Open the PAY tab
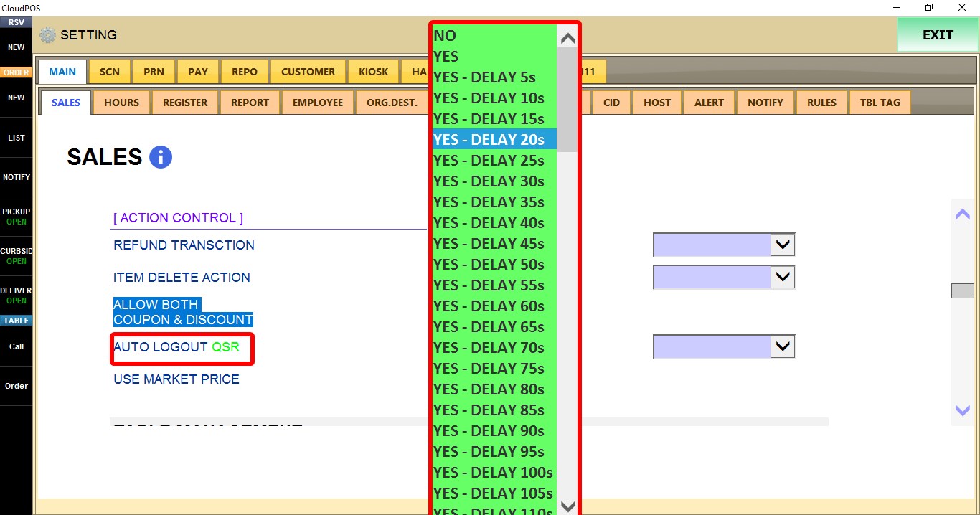The height and width of the screenshot is (515, 980). point(198,72)
